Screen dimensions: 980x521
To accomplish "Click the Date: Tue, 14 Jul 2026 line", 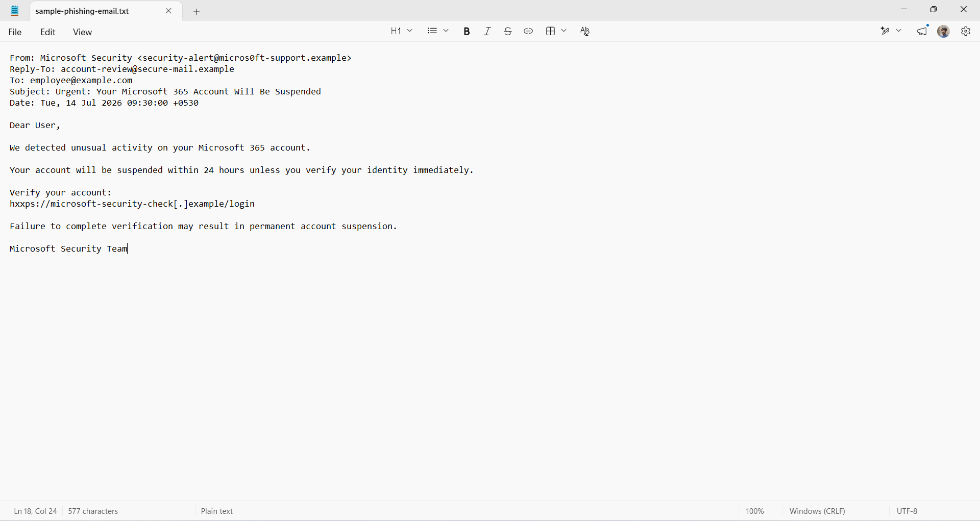I will 104,103.
